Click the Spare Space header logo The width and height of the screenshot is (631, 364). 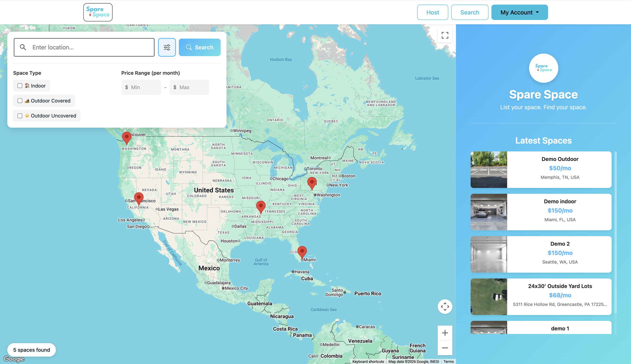pyautogui.click(x=98, y=12)
